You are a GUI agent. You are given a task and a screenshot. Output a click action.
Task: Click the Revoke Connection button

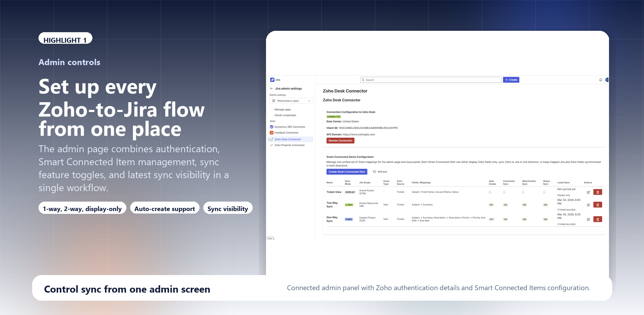pyautogui.click(x=340, y=140)
